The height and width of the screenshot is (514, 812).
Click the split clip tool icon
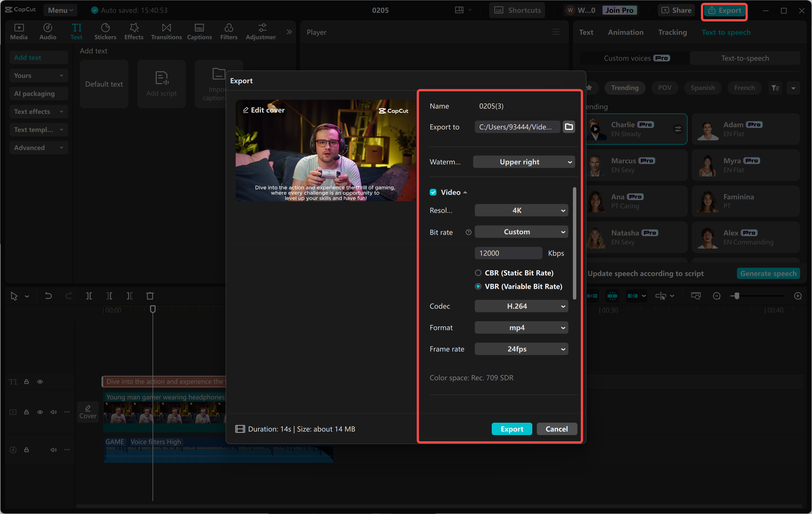coord(89,296)
